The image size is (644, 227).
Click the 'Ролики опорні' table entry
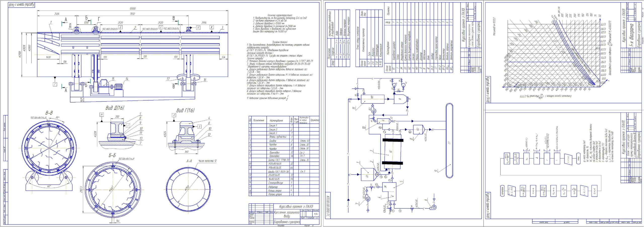(275, 191)
